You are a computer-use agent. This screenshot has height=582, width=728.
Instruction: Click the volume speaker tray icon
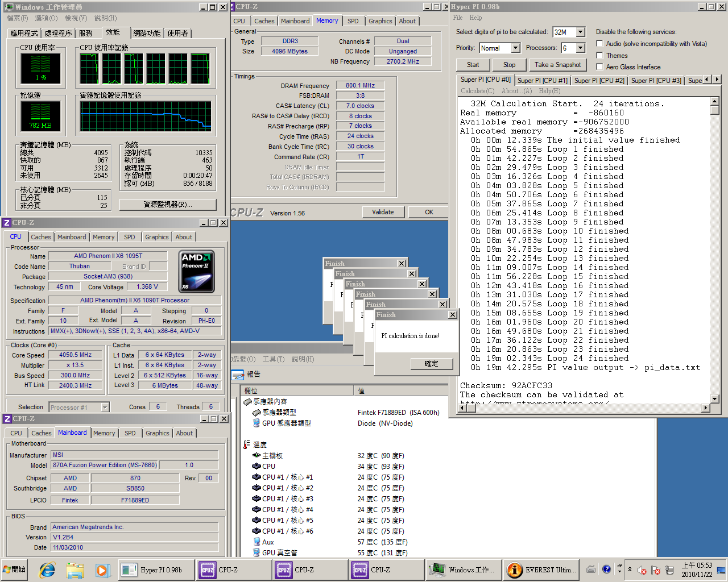coord(642,570)
